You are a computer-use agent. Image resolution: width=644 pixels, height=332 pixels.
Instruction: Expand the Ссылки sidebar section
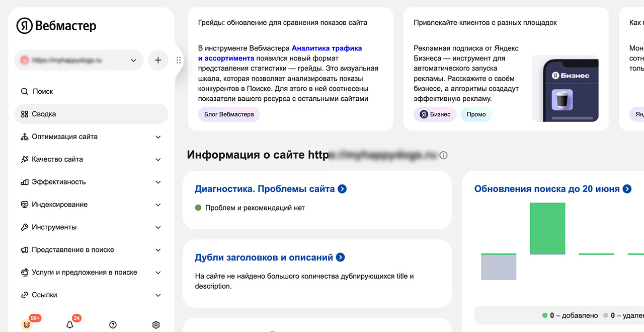click(91, 295)
